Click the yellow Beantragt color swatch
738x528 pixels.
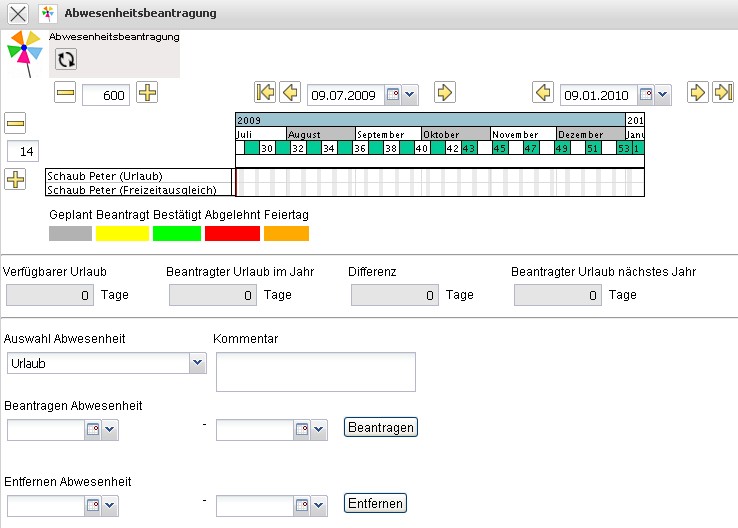(x=121, y=234)
